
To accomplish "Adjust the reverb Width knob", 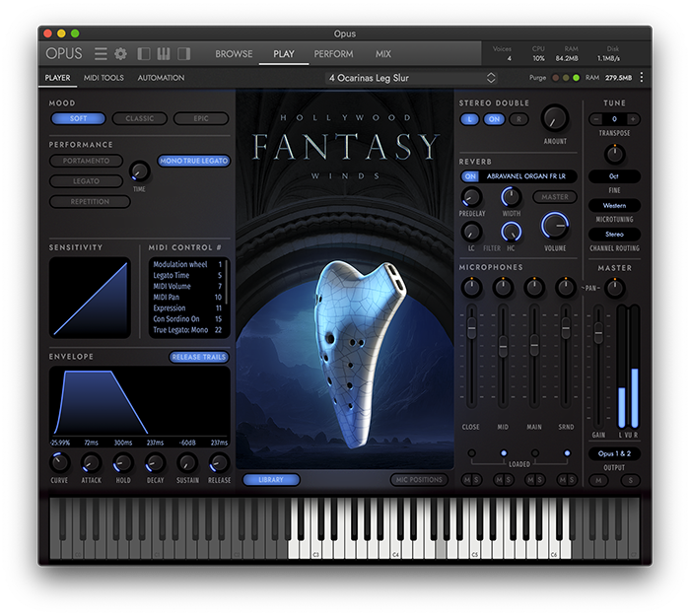I will 511,197.
